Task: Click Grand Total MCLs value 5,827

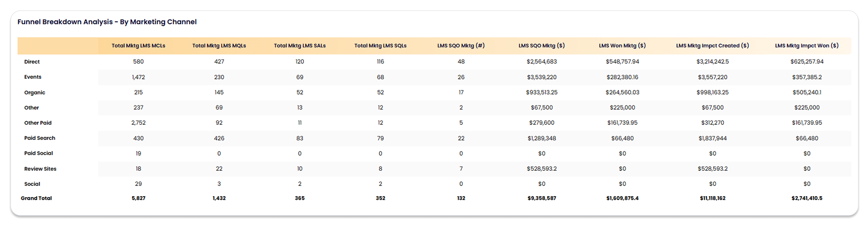Action: pos(138,198)
